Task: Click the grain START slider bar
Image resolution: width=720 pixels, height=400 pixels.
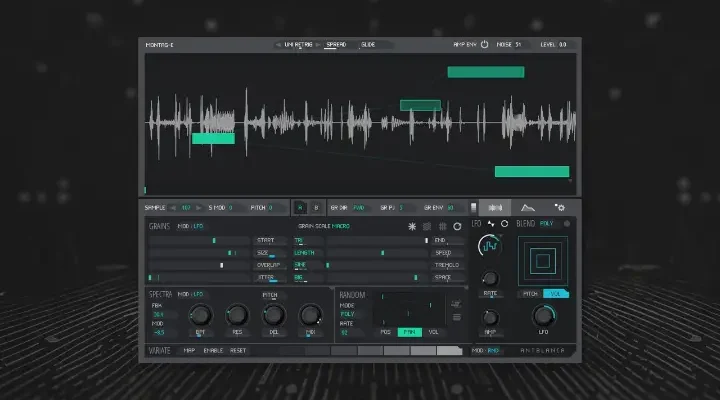Action: click(199, 240)
